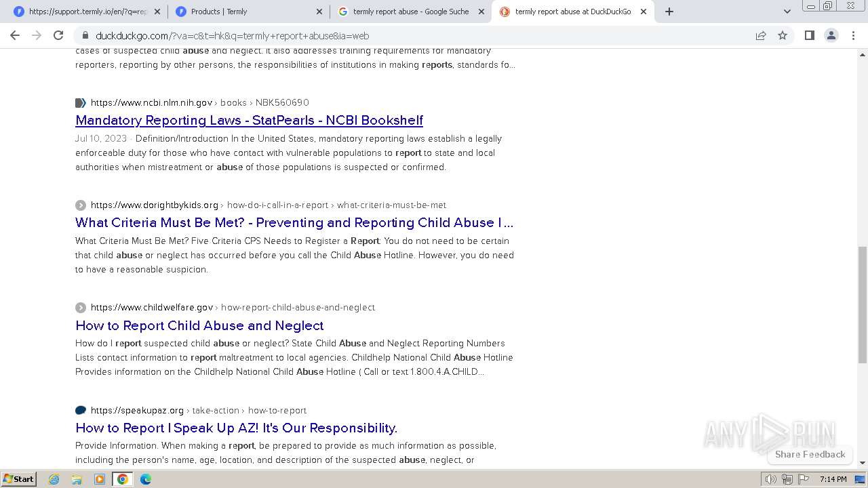Click the 7:14 PM clock
Viewport: 868px width, 488px height.
833,479
